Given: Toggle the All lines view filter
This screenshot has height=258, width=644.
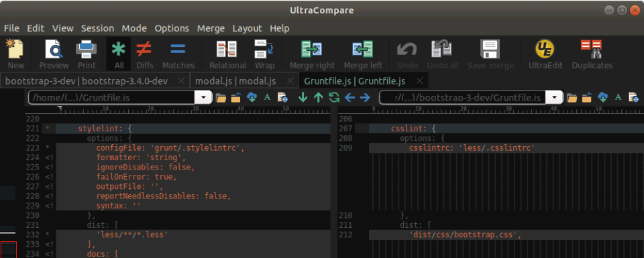Looking at the screenshot, I should 119,54.
